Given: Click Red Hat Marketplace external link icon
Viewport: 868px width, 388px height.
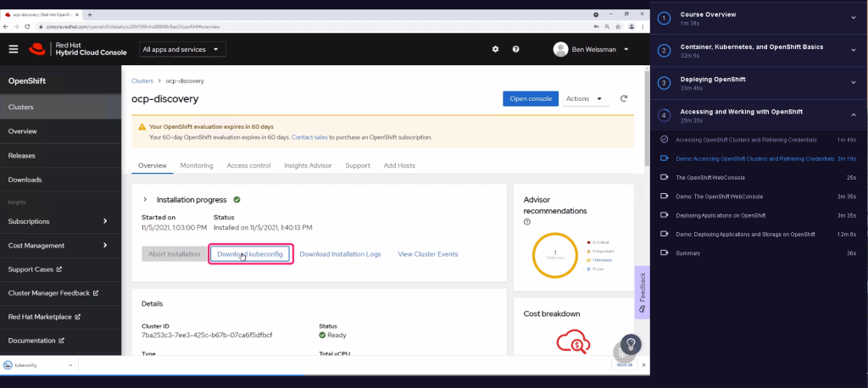Looking at the screenshot, I should coord(78,317).
